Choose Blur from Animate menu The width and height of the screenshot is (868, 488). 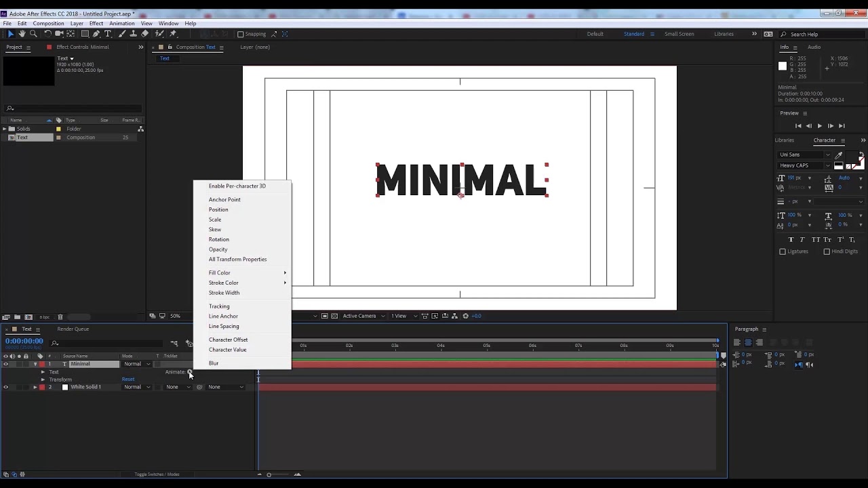click(214, 363)
